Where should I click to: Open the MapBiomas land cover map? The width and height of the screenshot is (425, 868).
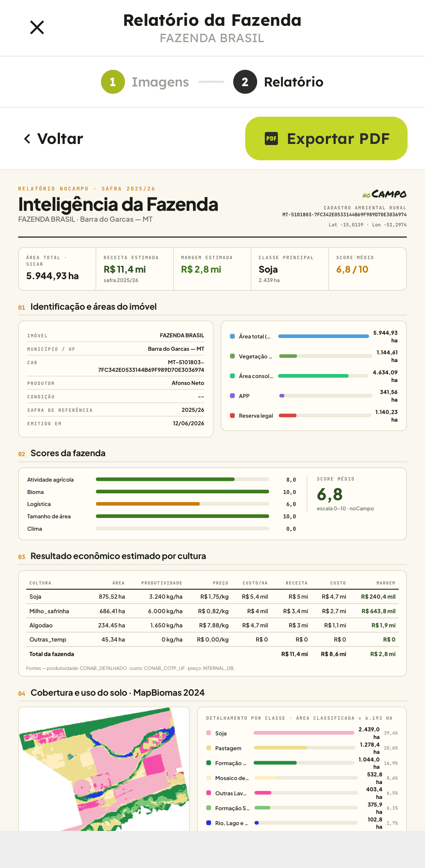click(104, 769)
